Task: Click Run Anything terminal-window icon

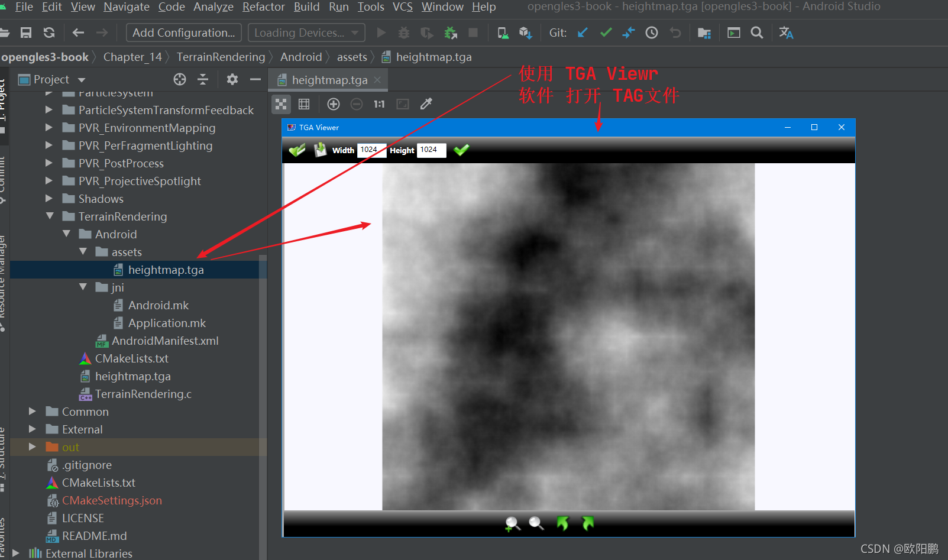Action: point(734,33)
